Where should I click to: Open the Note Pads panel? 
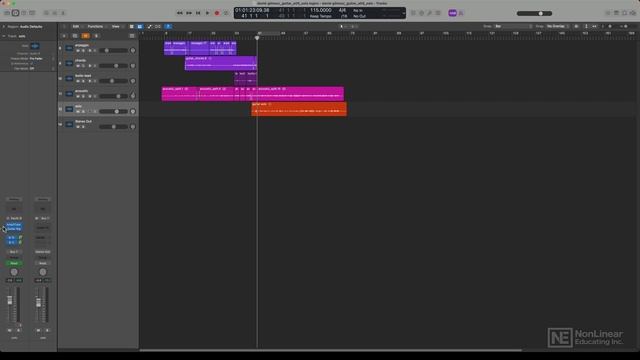click(x=616, y=13)
